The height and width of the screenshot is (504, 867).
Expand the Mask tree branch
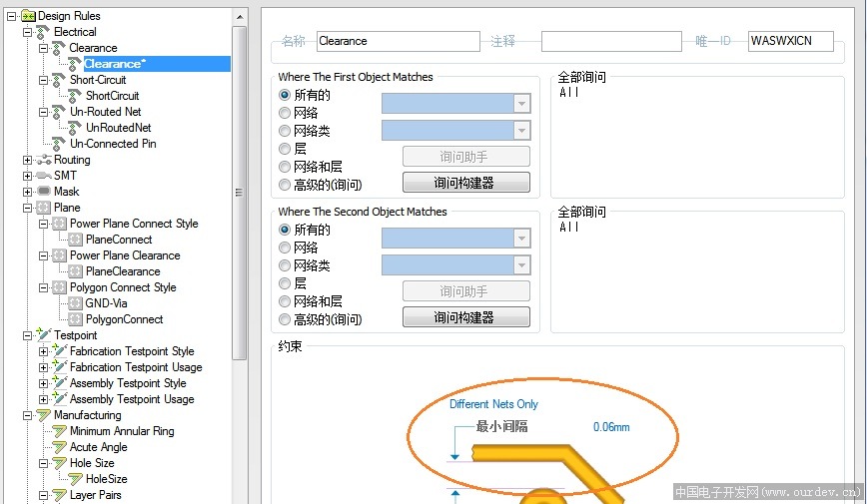[27, 193]
